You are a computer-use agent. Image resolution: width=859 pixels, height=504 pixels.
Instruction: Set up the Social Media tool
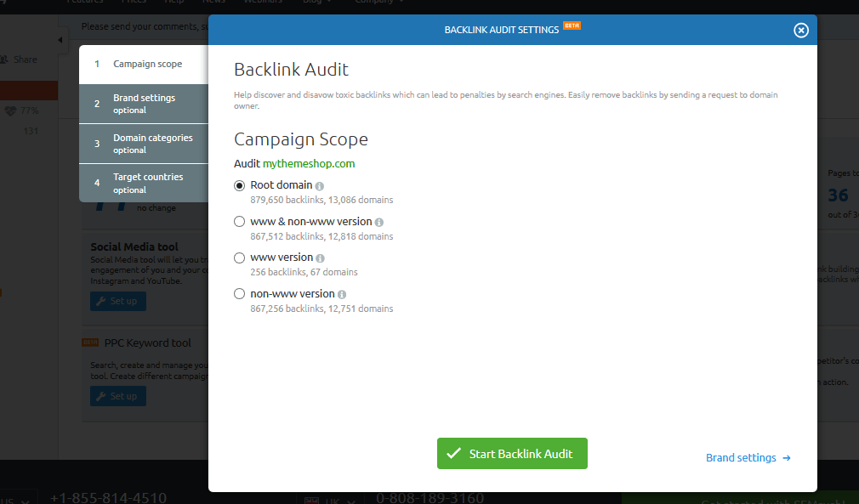point(117,301)
